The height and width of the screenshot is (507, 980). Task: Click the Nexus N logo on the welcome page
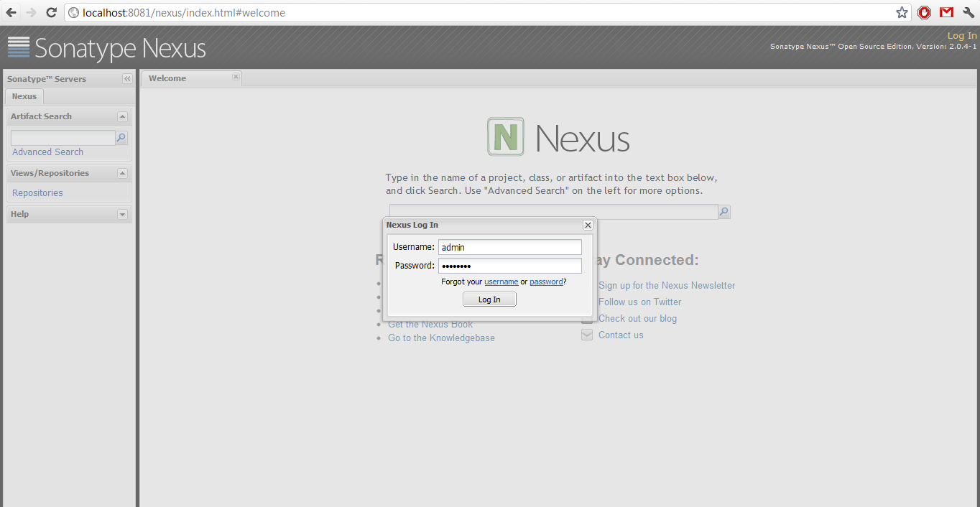coord(505,136)
